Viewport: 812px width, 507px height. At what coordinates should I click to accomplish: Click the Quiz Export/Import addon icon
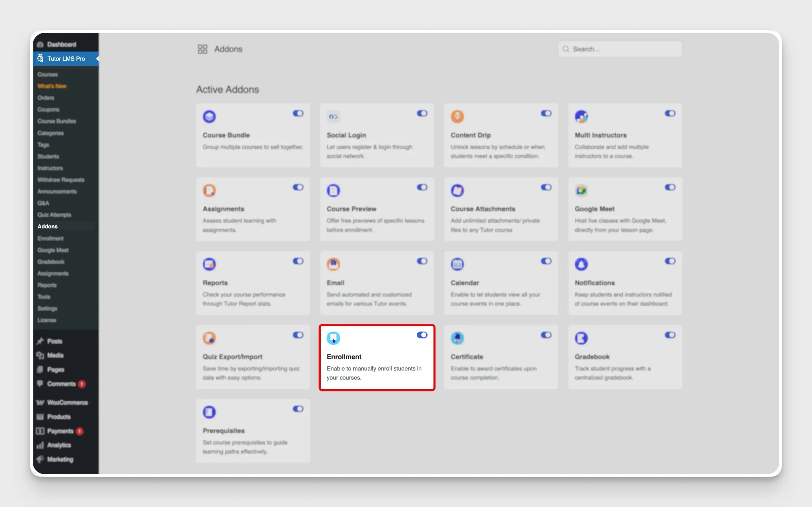click(209, 338)
